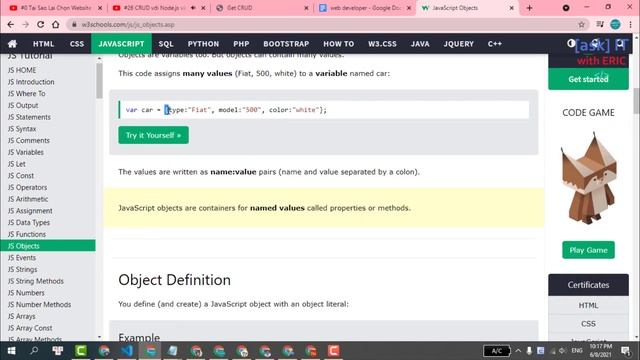This screenshot has width=640, height=360.
Task: Open JS HOME in the sidebar
Action: click(x=22, y=70)
